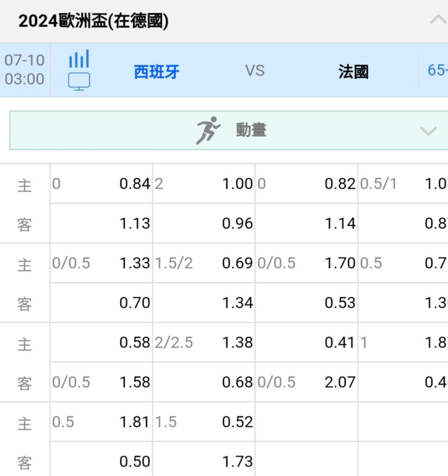Open the bar chart statistics icon
448x476 pixels.
pos(79,59)
